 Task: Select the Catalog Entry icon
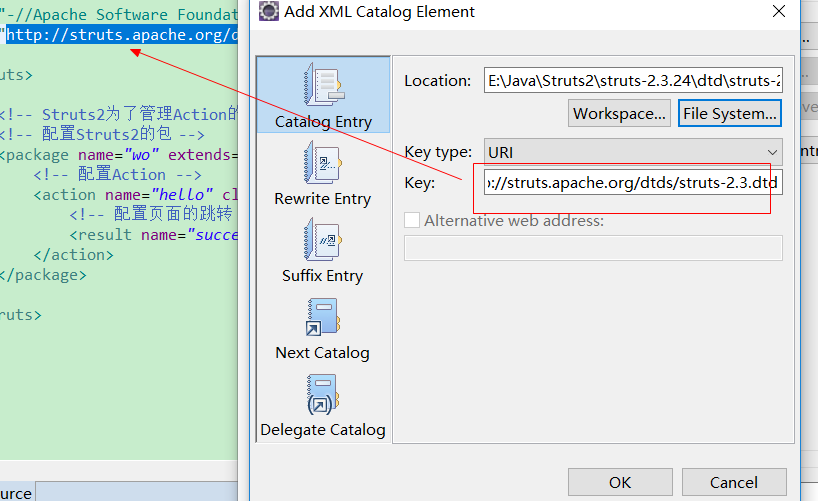[x=323, y=88]
